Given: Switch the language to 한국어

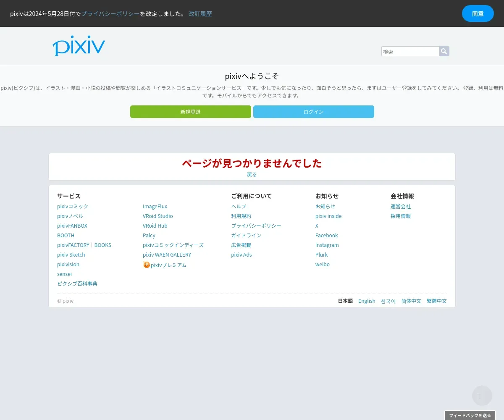Looking at the screenshot, I should [x=388, y=301].
